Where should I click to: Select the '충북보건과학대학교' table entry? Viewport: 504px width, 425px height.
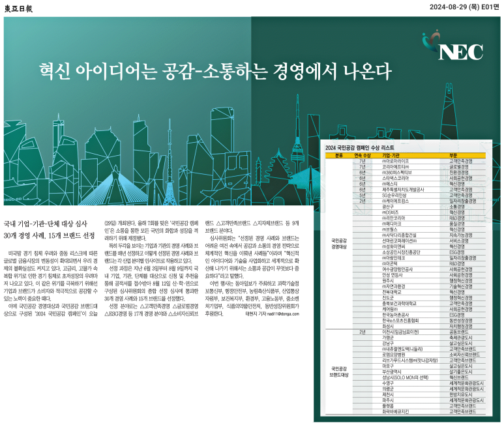399,303
